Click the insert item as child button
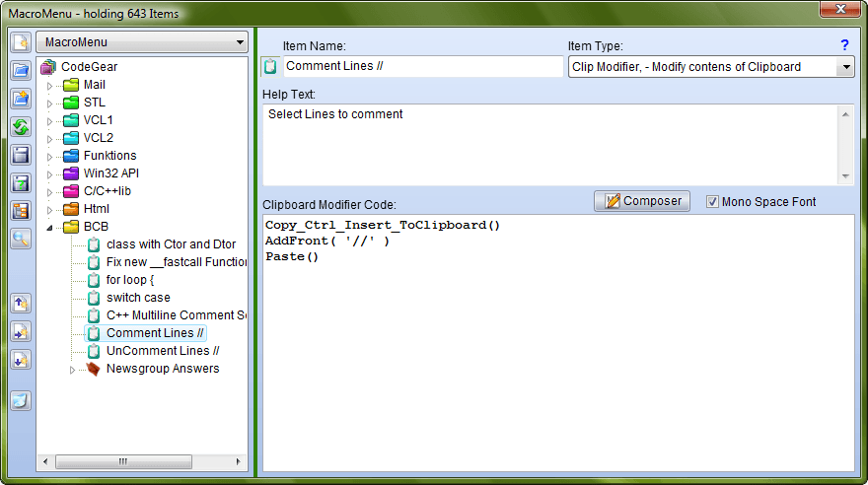This screenshot has height=485, width=868. 21,332
